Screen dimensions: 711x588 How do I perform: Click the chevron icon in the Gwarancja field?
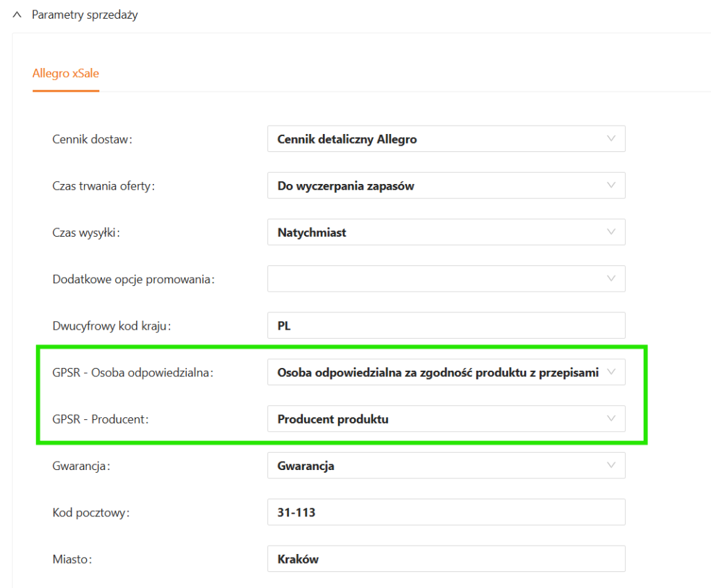click(x=611, y=465)
